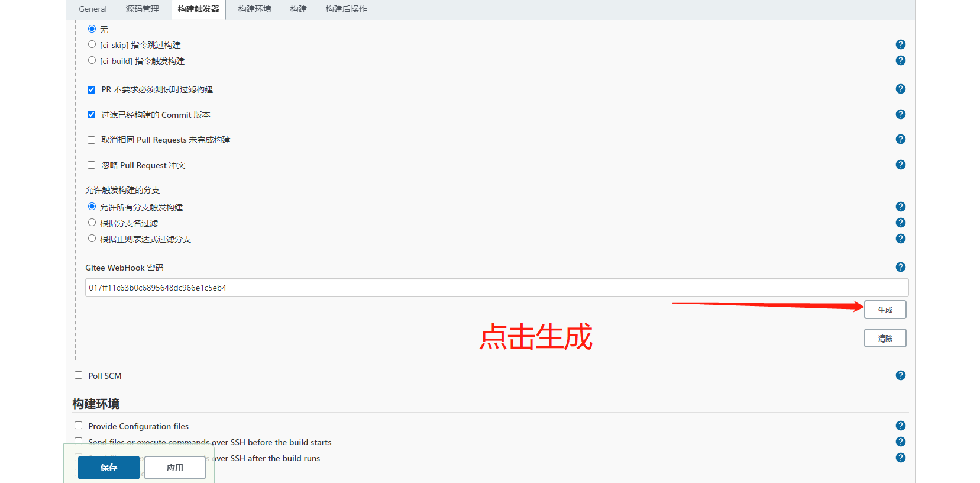This screenshot has height=483, width=980.
Task: Check Send files over SSH before build starts
Action: [x=78, y=442]
